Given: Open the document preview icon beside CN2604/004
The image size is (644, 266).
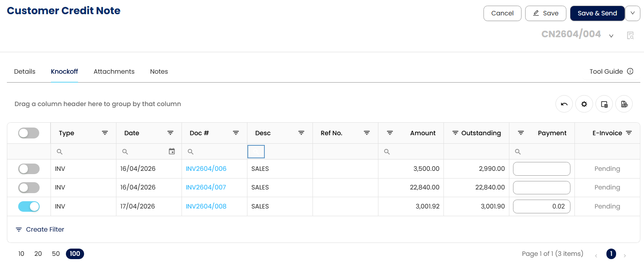Looking at the screenshot, I should (630, 36).
